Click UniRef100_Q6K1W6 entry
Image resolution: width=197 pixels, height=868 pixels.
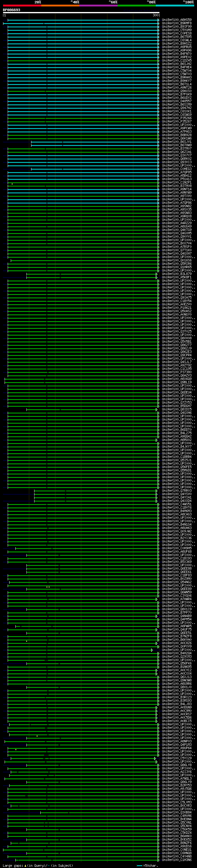(x=177, y=138)
